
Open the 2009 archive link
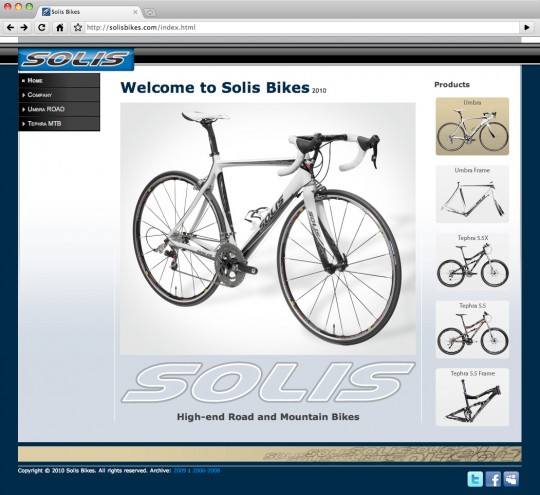coord(180,471)
